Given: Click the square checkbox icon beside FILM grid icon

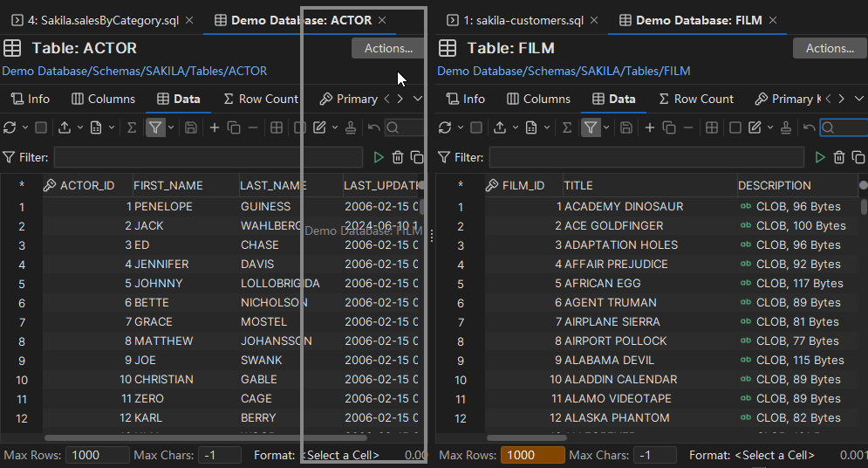Looking at the screenshot, I should [x=735, y=127].
